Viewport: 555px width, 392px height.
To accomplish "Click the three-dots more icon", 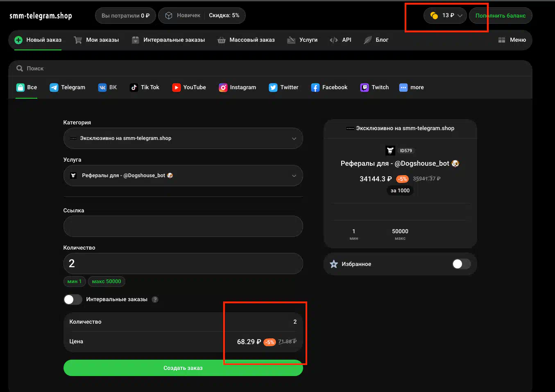I will pyautogui.click(x=403, y=88).
